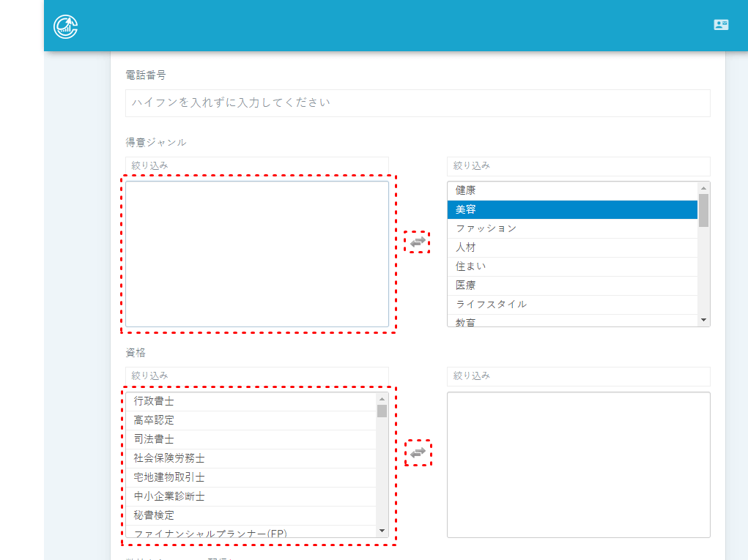Select 行政書士 in the qualification list
The height and width of the screenshot is (560, 748).
click(x=251, y=401)
